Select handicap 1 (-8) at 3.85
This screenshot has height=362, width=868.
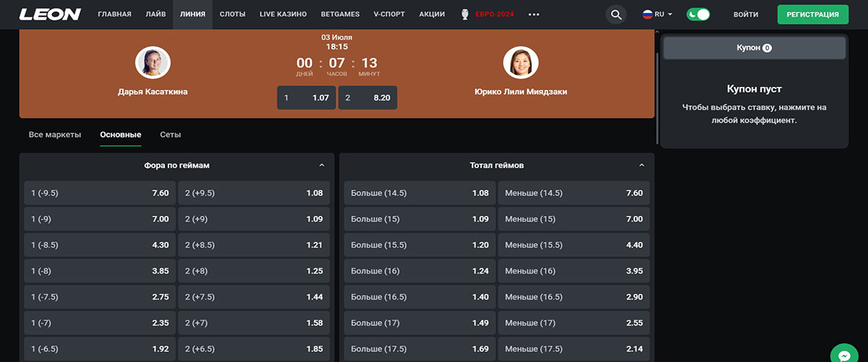(100, 271)
